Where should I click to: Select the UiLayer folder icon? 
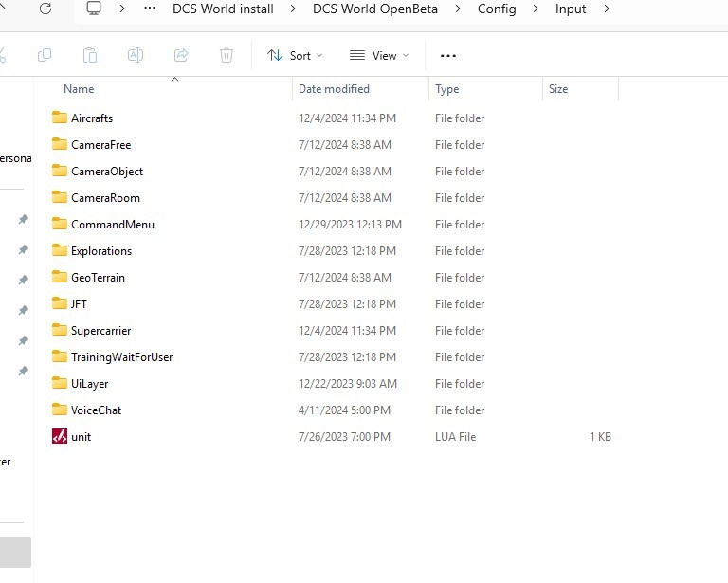pos(60,383)
